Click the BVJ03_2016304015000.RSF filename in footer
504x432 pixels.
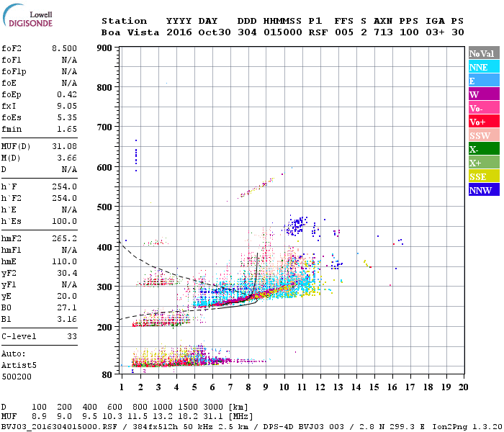point(59,427)
